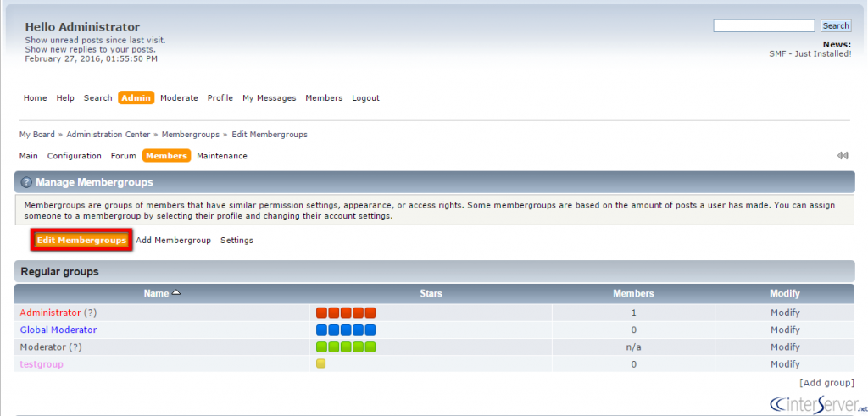The height and width of the screenshot is (416, 868).
Task: Sort by the Members column header
Action: pos(633,293)
